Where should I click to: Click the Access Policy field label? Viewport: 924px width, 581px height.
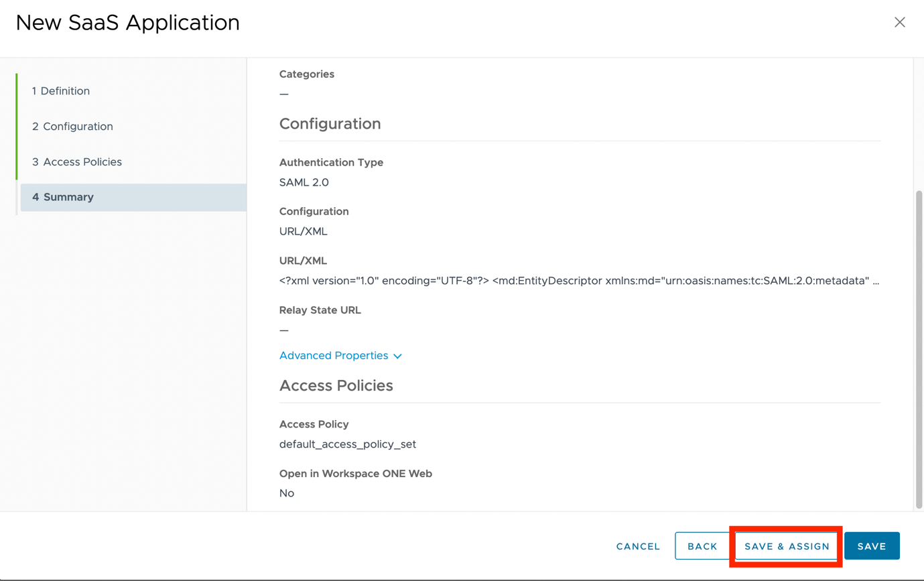[x=314, y=424]
